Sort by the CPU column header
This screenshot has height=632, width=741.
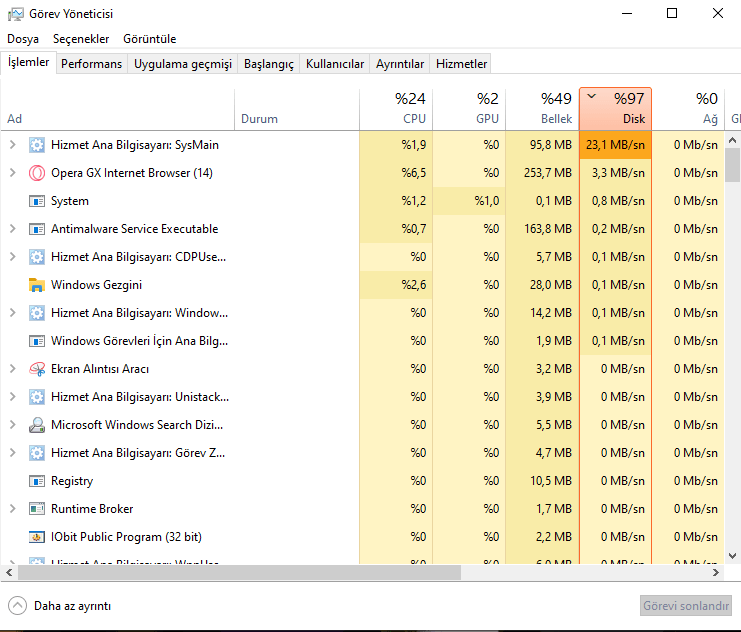coord(396,109)
